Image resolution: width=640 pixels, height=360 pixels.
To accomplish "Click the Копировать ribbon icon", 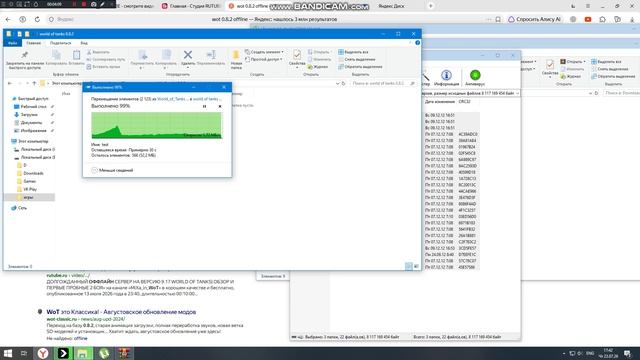I will pos(56,58).
